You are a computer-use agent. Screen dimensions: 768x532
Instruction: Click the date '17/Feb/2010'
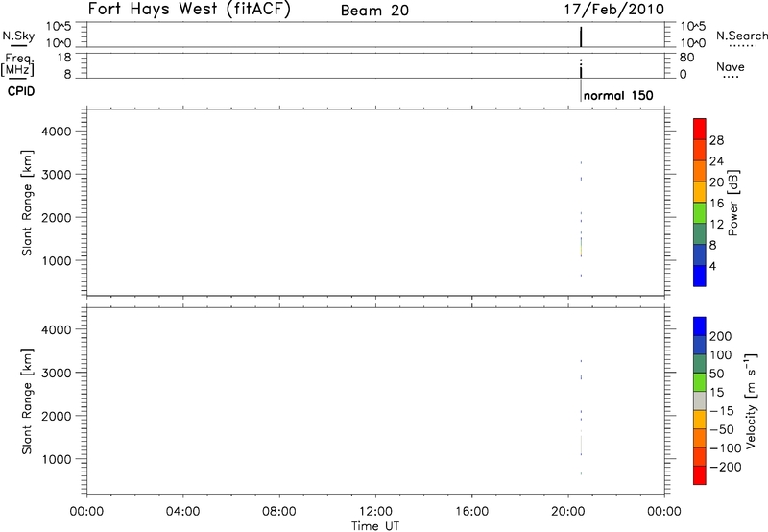tap(613, 10)
